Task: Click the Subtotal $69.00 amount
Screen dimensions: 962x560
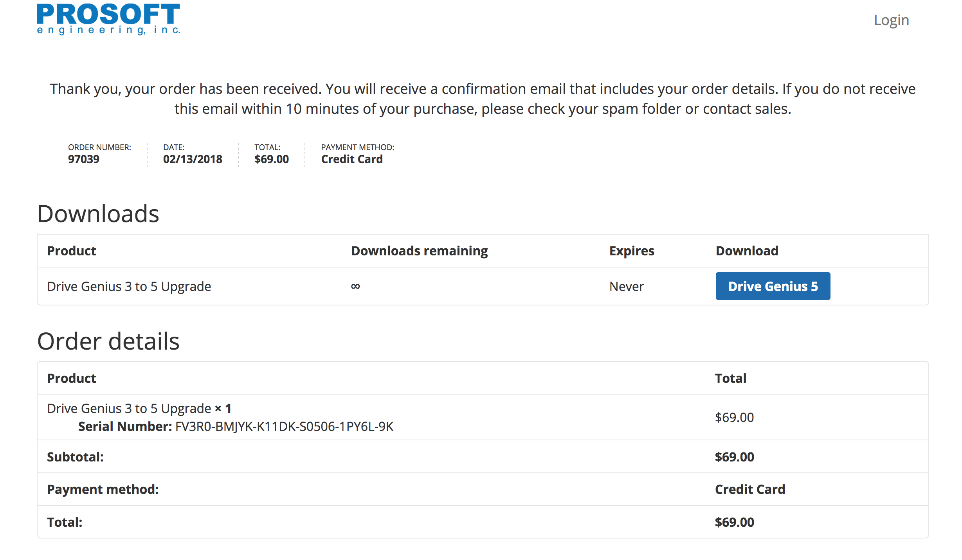Action: pyautogui.click(x=734, y=457)
